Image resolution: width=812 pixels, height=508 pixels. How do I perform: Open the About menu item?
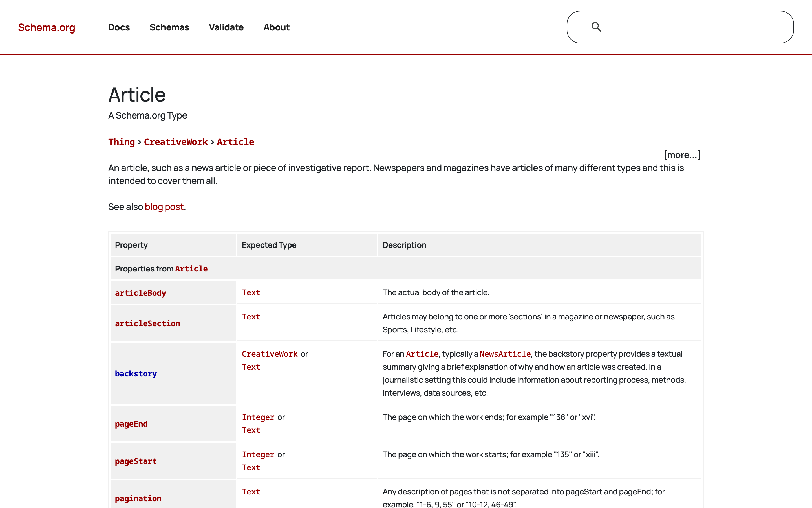pos(277,27)
